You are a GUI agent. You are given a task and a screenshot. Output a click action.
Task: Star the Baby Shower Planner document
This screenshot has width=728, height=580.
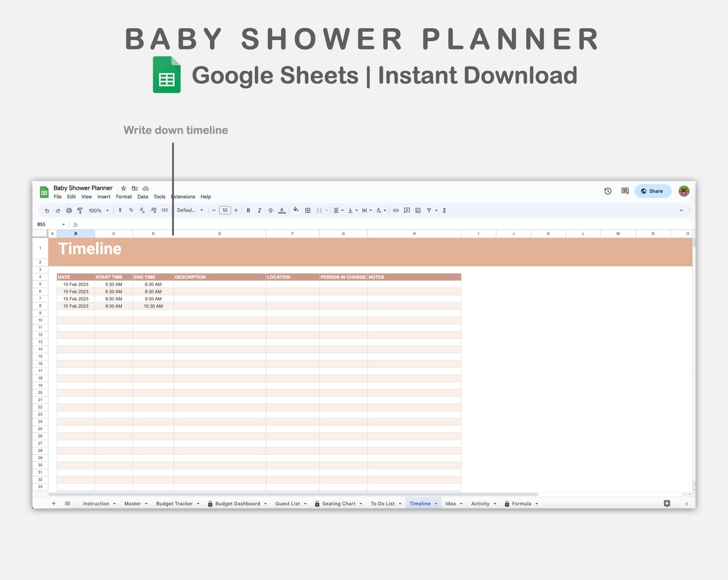[x=123, y=188]
